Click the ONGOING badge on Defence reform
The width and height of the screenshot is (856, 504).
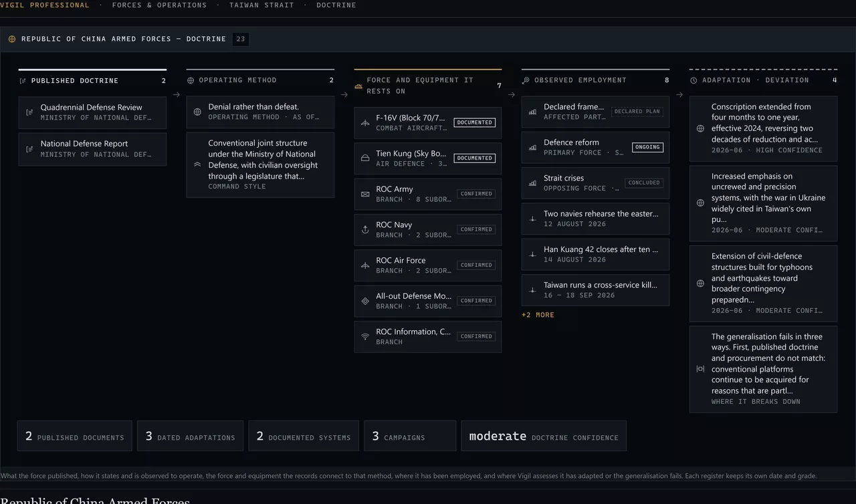click(x=647, y=147)
